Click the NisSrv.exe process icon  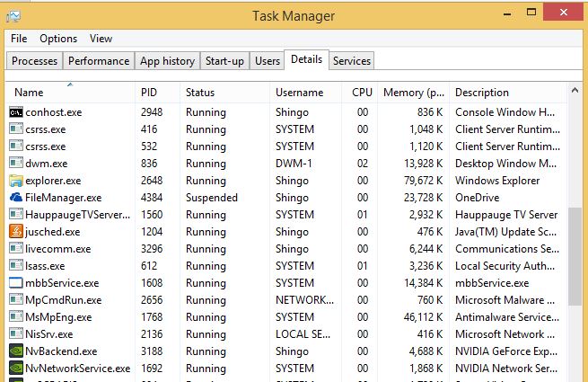pyautogui.click(x=16, y=334)
